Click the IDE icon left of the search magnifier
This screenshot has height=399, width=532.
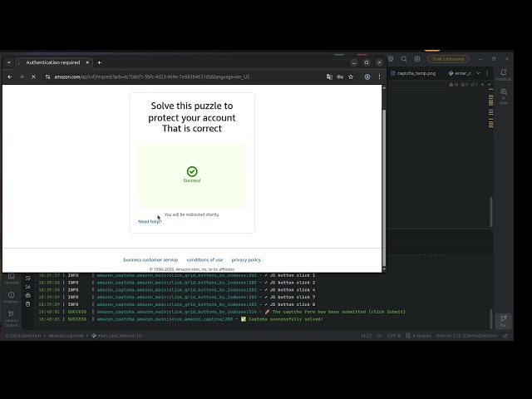pyautogui.click(x=391, y=59)
